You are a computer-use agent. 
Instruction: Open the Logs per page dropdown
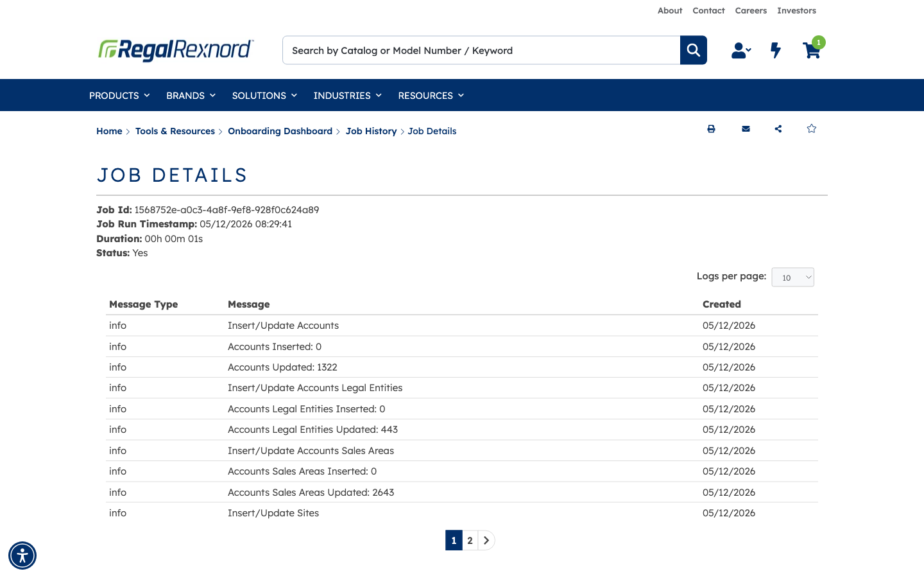(792, 277)
